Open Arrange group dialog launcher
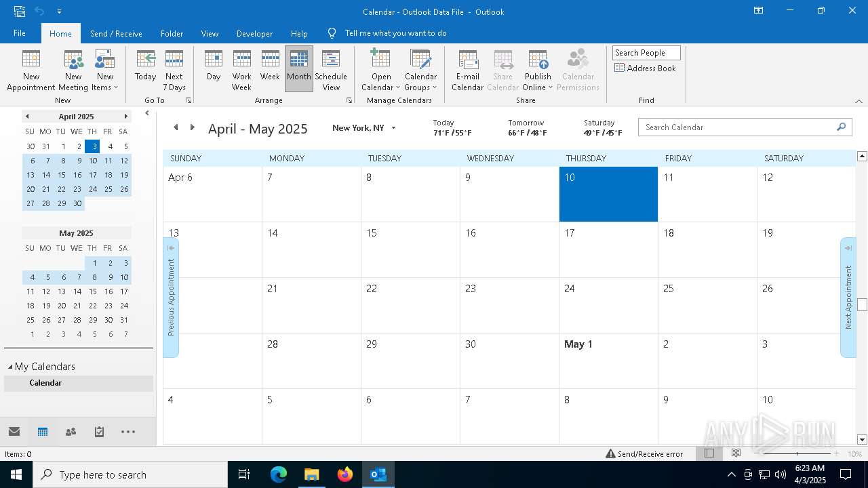This screenshot has width=868, height=488. pos(349,100)
